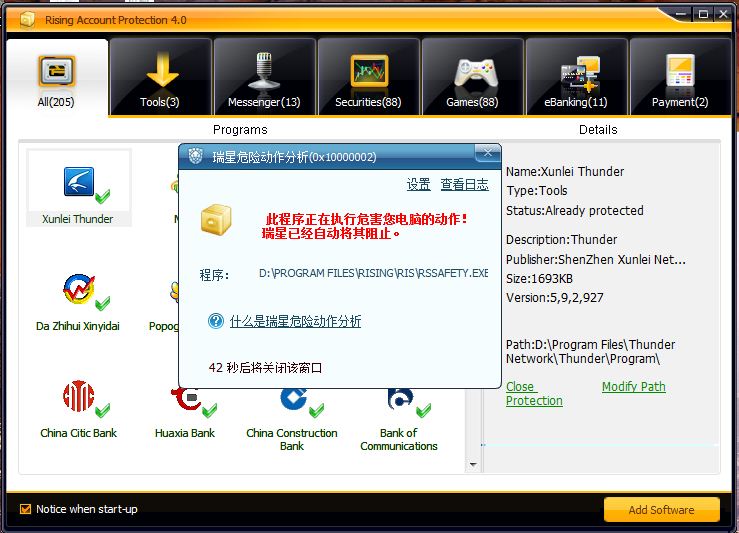Open the Games(88) tab
The width and height of the screenshot is (739, 533).
[x=473, y=78]
